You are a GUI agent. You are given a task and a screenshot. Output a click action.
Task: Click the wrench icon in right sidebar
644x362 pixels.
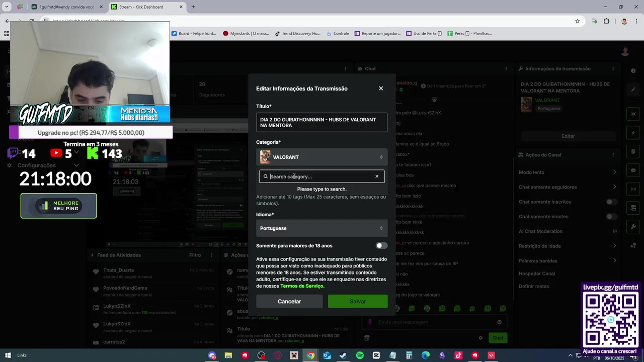633,227
